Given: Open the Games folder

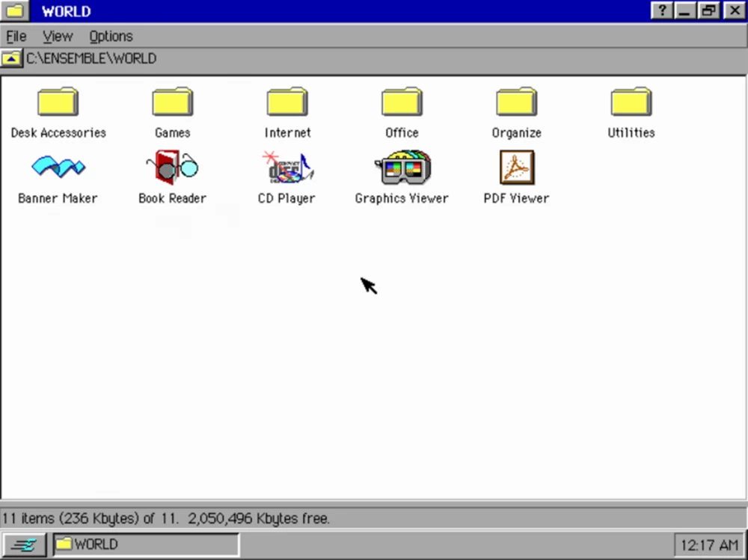Looking at the screenshot, I should [172, 102].
